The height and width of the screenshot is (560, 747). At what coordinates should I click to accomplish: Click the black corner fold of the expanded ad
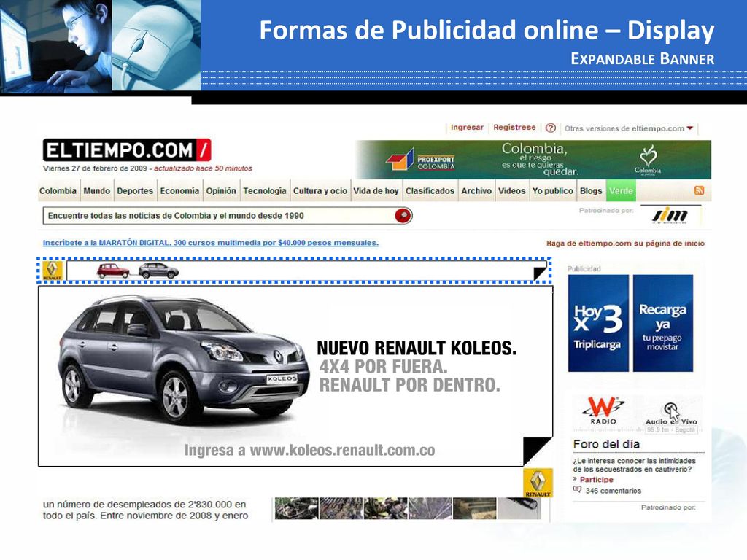(x=538, y=451)
